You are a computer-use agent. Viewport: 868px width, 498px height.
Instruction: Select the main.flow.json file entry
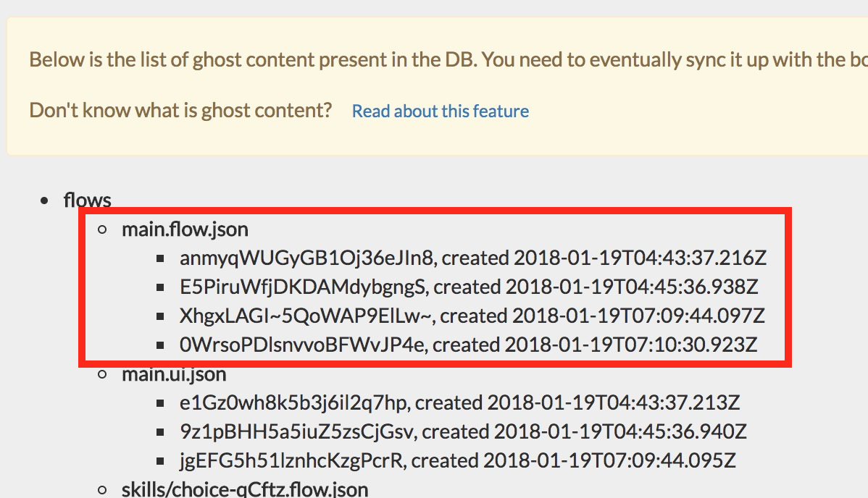(185, 229)
